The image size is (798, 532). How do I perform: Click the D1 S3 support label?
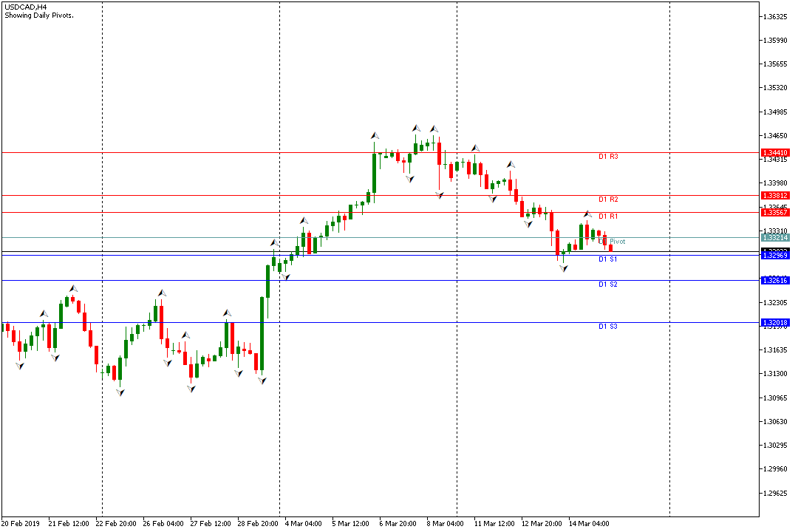[608, 327]
